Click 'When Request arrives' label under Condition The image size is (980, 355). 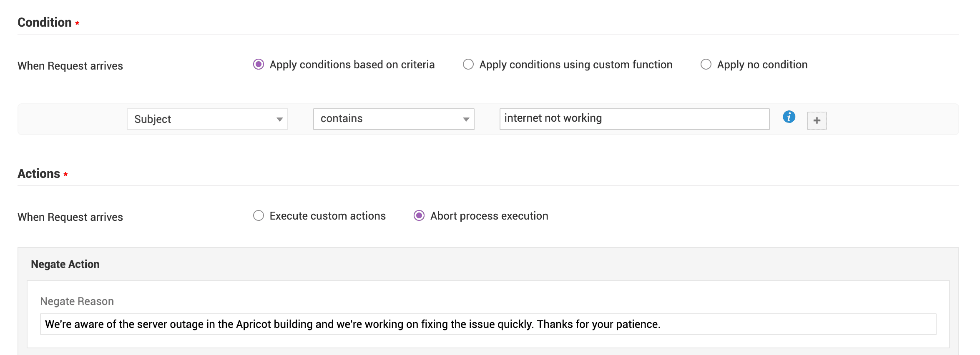(x=70, y=66)
